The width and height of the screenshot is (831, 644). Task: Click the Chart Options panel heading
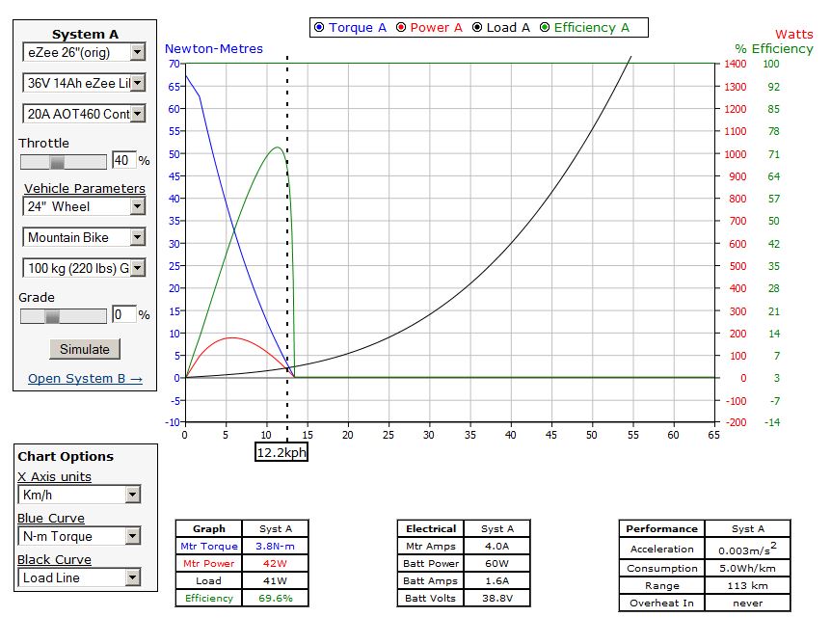pos(66,456)
